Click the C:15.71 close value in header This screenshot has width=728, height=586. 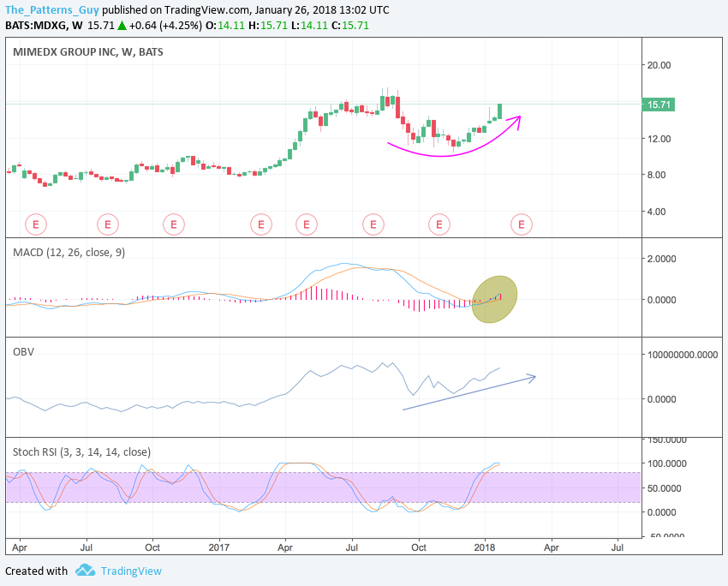[x=350, y=25]
